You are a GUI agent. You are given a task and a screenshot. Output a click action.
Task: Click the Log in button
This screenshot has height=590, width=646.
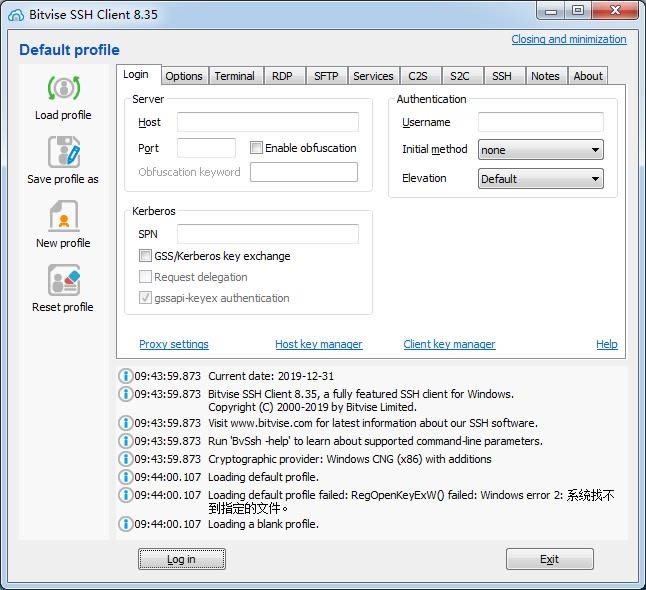coord(182,559)
